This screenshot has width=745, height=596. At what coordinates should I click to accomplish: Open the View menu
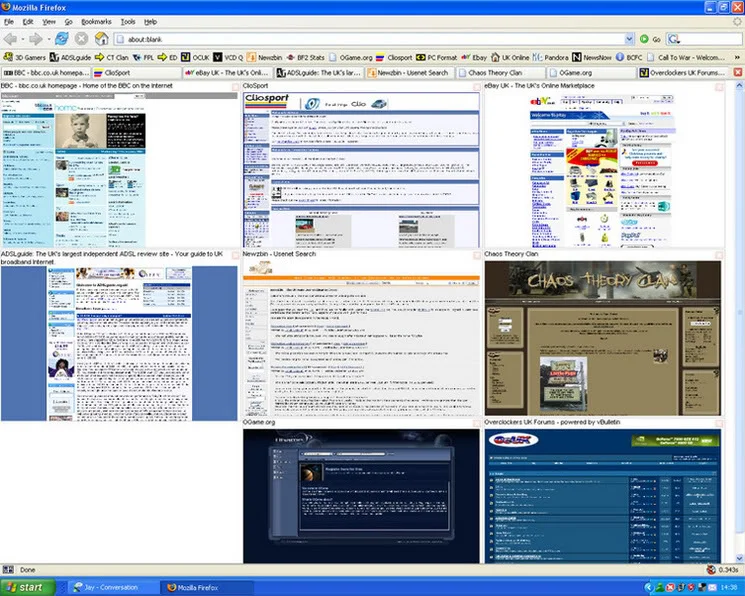[x=49, y=22]
